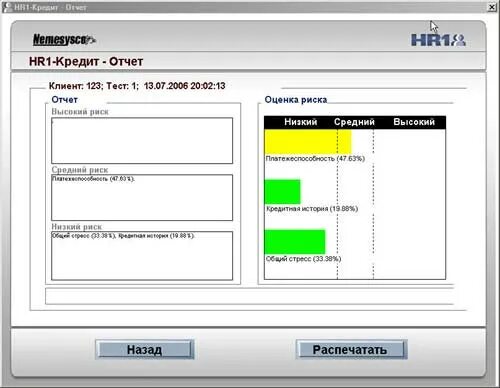The height and width of the screenshot is (388, 500).
Task: Click the label Общий стресс (33.38%) under chart
Action: pos(303,259)
